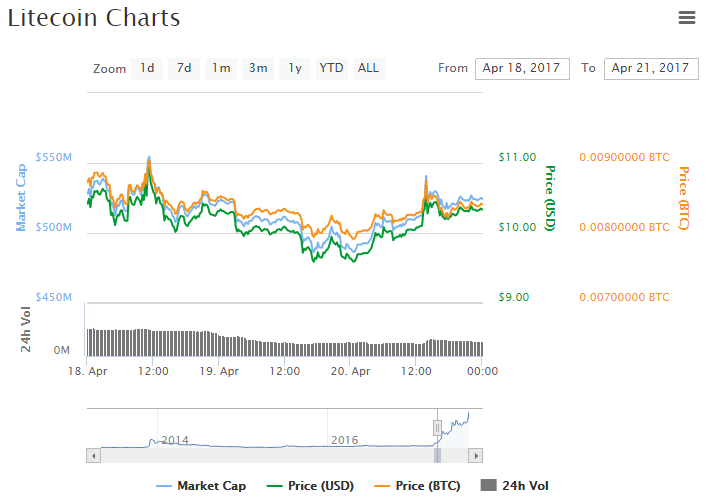Open the chart context hamburger menu
Viewport: 707px width, 502px height.
click(x=686, y=18)
